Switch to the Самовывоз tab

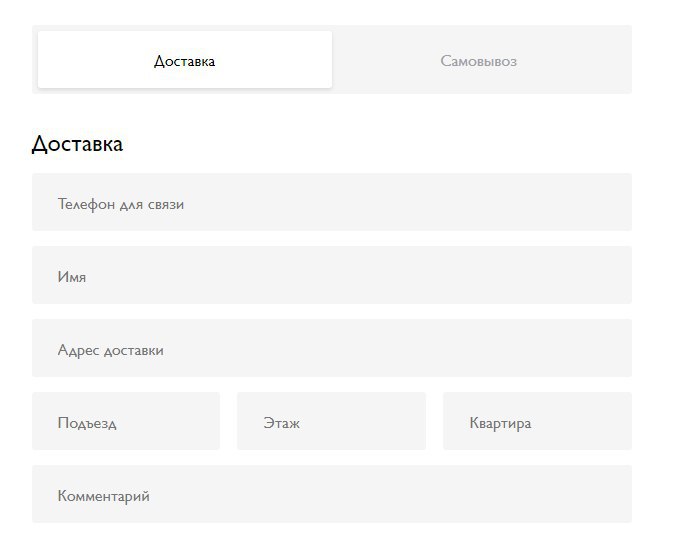(479, 60)
